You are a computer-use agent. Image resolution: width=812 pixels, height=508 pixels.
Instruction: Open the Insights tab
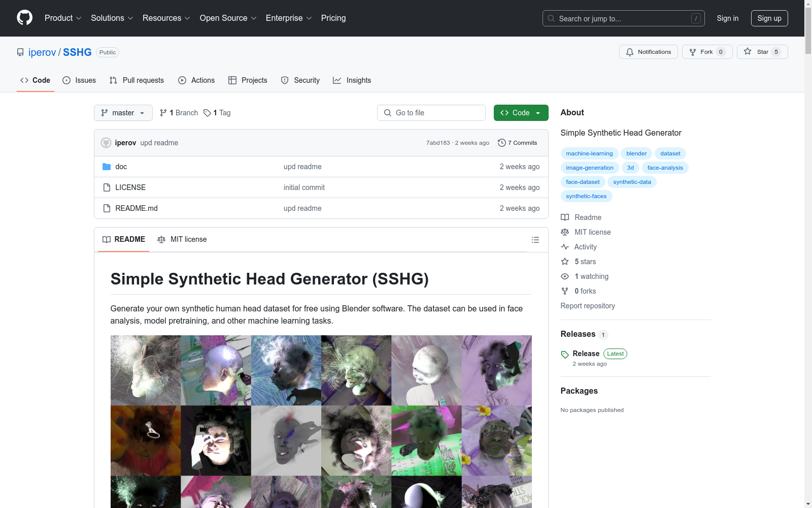click(352, 80)
